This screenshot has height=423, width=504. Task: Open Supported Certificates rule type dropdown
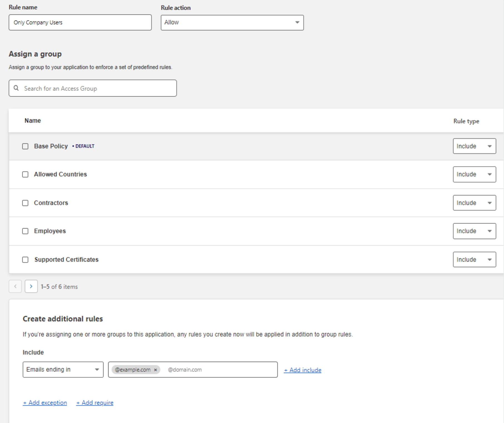474,260
